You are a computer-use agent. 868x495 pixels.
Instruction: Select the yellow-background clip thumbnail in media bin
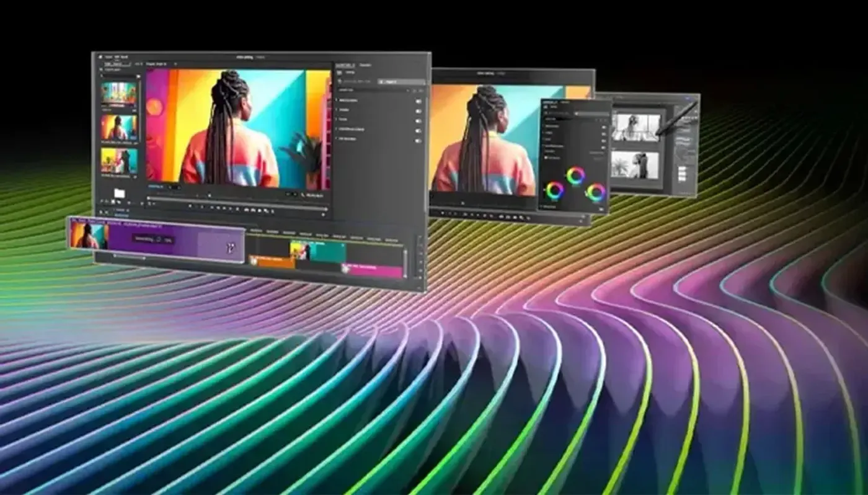click(119, 161)
